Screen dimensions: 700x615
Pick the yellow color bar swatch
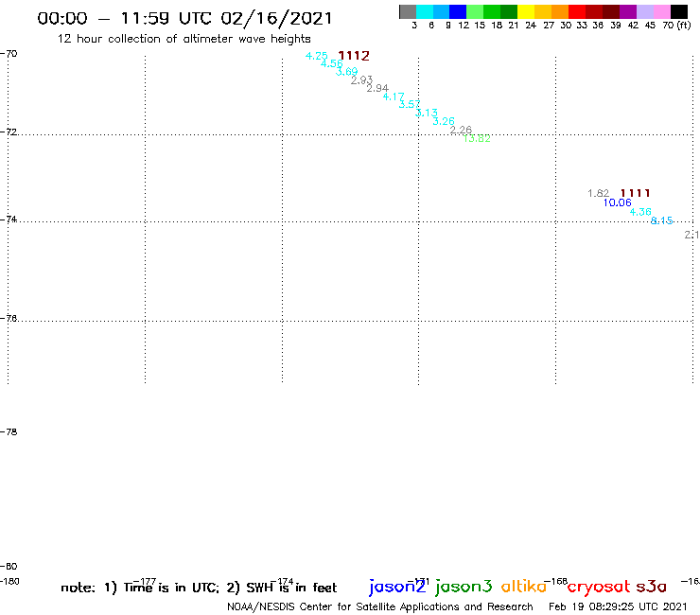(x=526, y=11)
